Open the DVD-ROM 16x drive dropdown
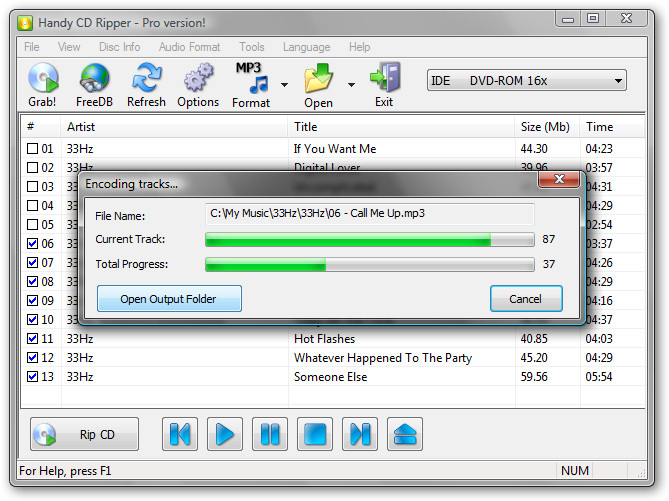The width and height of the screenshot is (669, 501). point(526,80)
